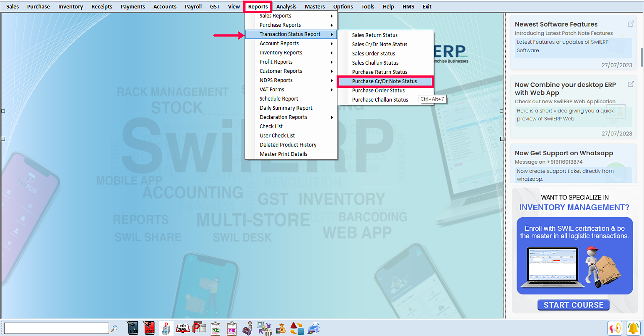This screenshot has height=336, width=644.
Task: Click the shapes conversion toolbar icon
Action: click(x=297, y=328)
